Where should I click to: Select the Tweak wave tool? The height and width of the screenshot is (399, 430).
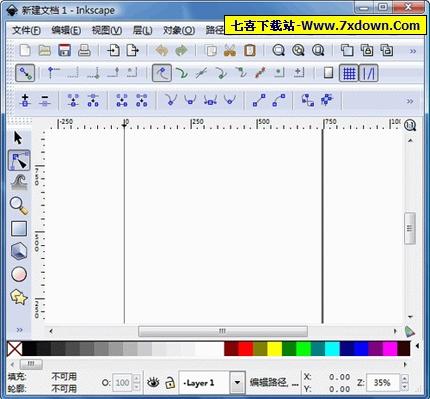(x=19, y=182)
